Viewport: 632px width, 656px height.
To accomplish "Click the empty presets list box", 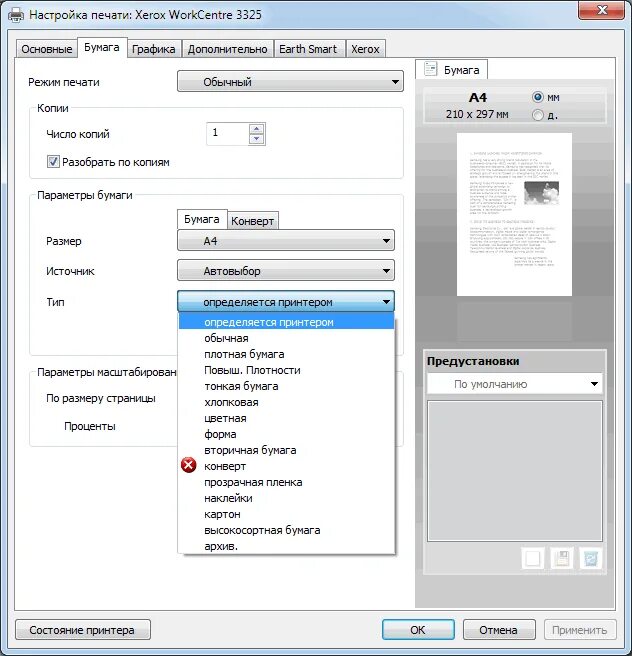I will click(x=514, y=471).
